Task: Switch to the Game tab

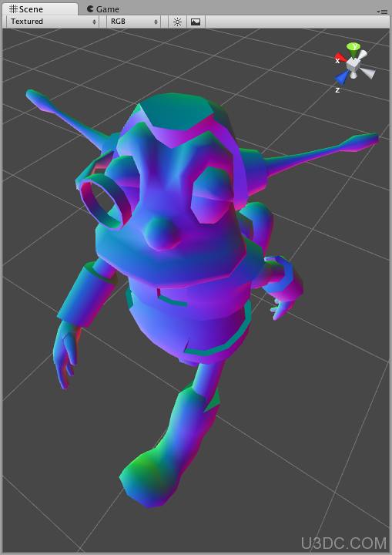Action: [x=103, y=9]
